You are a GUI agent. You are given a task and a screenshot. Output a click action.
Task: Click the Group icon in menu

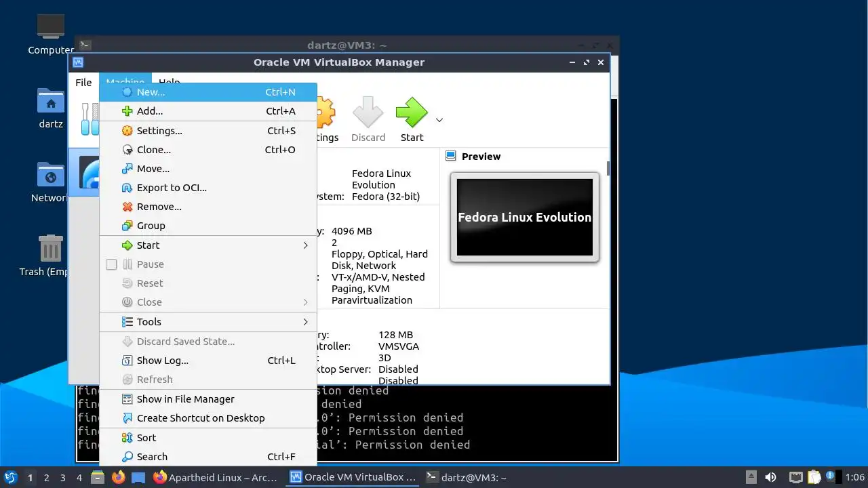pos(127,226)
